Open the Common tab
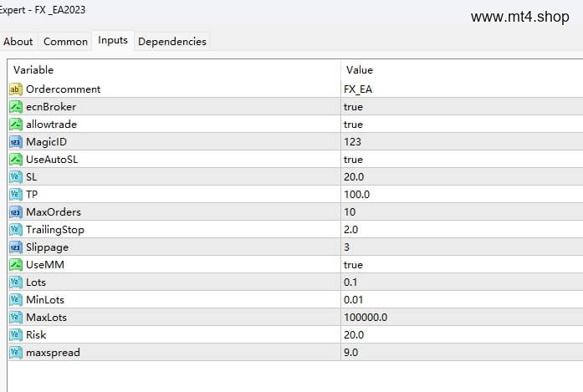 pos(65,42)
